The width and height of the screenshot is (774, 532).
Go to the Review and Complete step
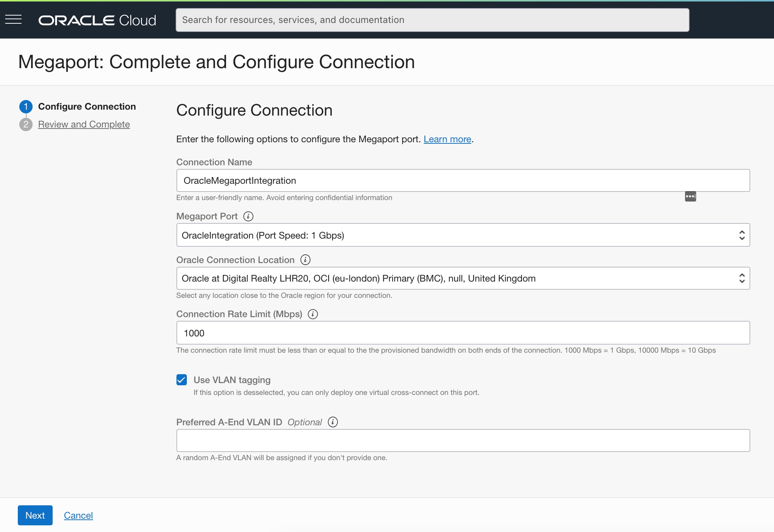tap(84, 124)
